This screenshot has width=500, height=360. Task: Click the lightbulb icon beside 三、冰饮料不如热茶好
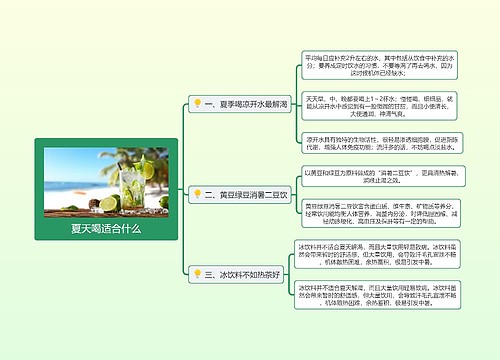click(197, 274)
